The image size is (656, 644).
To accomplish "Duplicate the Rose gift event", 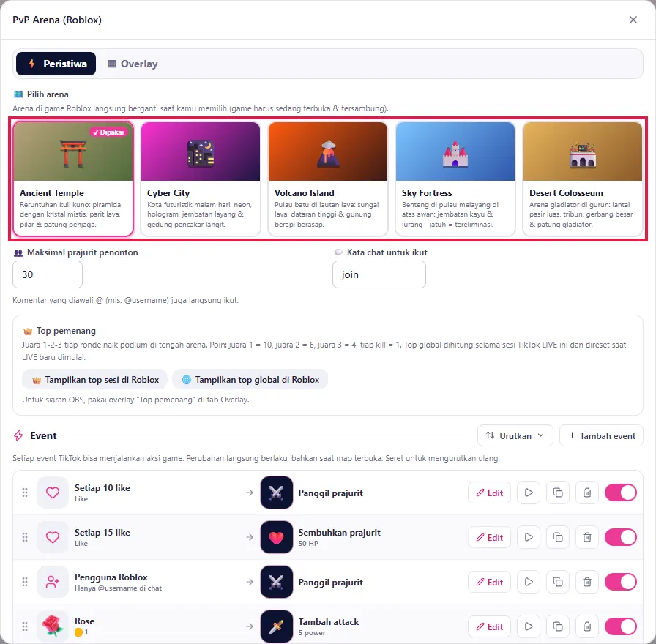I will coord(558,626).
